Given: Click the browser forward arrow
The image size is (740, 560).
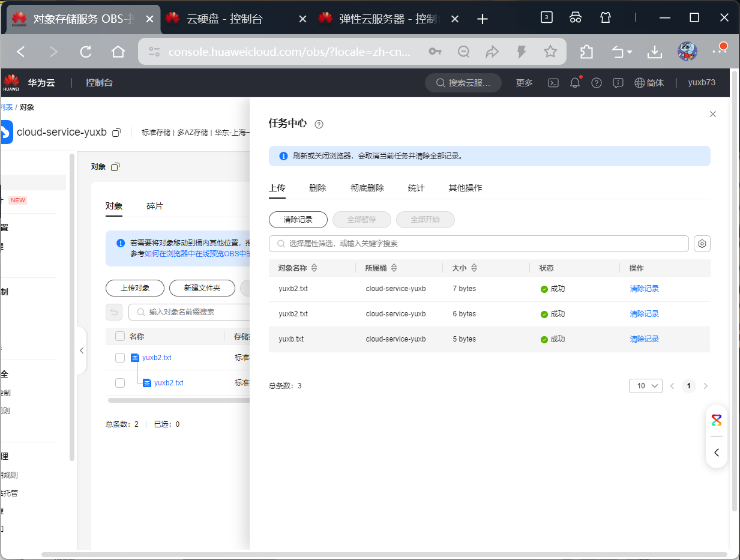Looking at the screenshot, I should (x=53, y=52).
